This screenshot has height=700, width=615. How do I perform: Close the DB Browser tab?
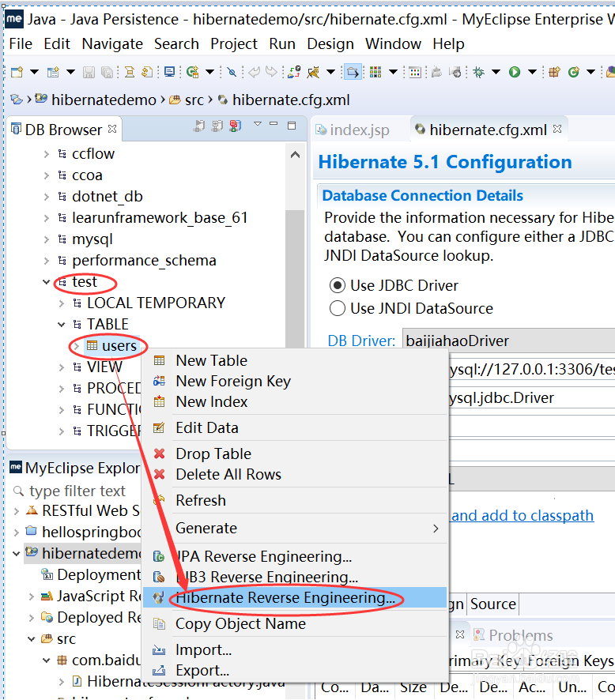click(112, 129)
